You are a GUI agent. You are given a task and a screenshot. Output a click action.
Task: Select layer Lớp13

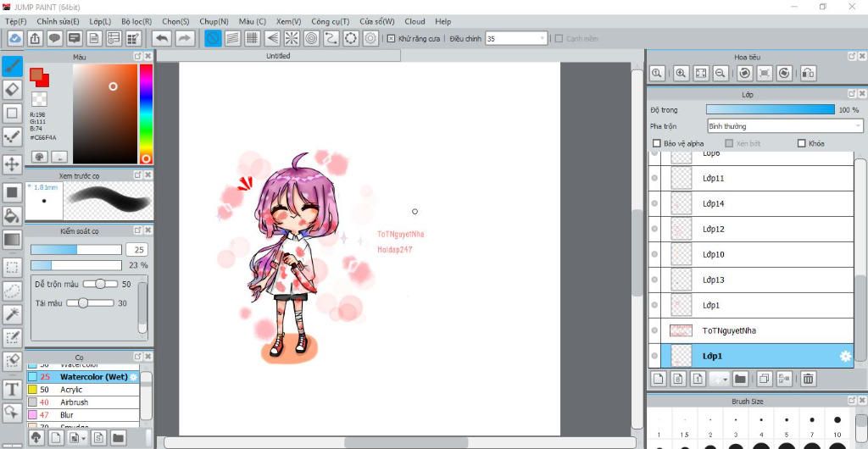(757, 280)
